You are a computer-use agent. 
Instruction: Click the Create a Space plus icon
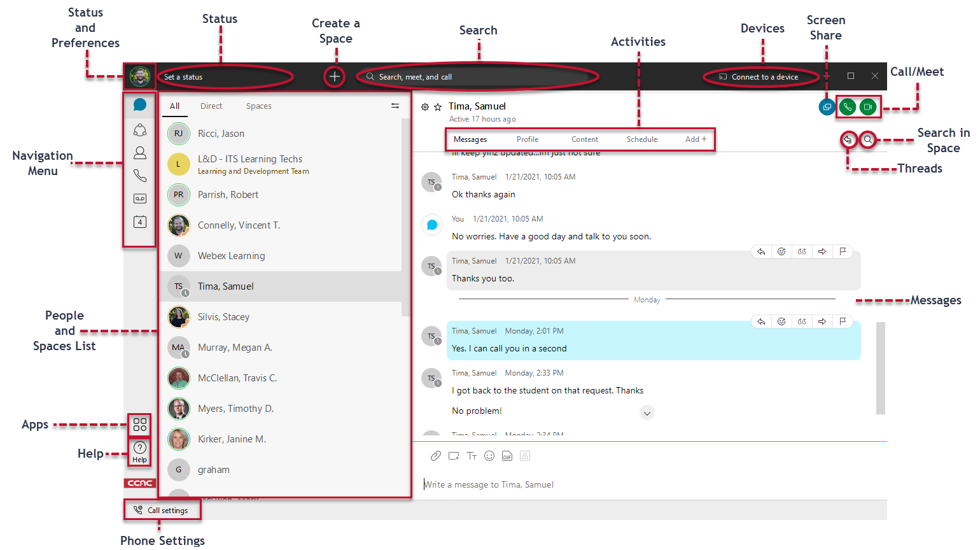pos(334,76)
